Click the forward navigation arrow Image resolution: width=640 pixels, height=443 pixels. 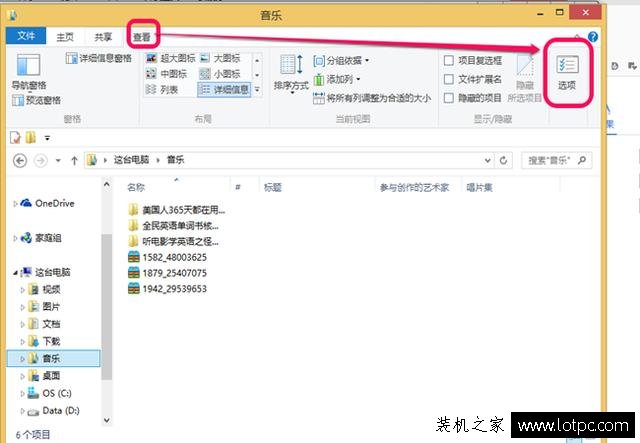point(40,160)
